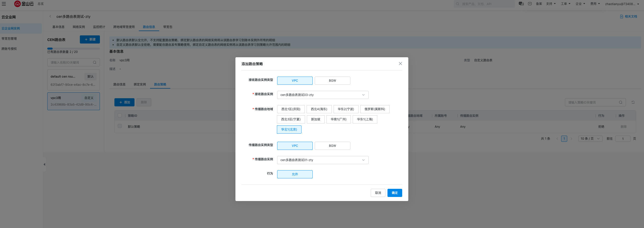
Task: Select VPC for 传播路由实例类型
Action: pos(295,146)
